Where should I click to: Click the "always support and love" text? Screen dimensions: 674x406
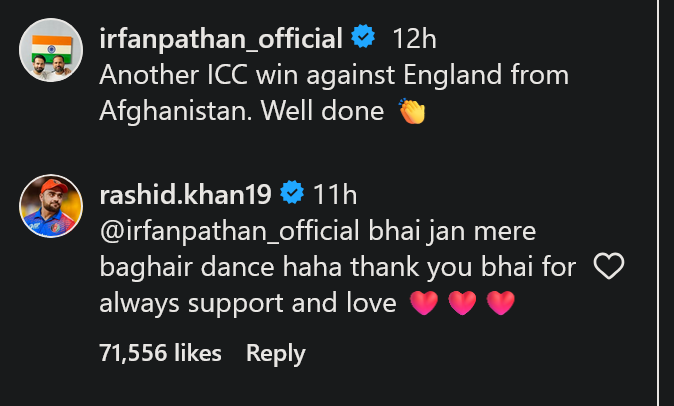click(x=249, y=303)
